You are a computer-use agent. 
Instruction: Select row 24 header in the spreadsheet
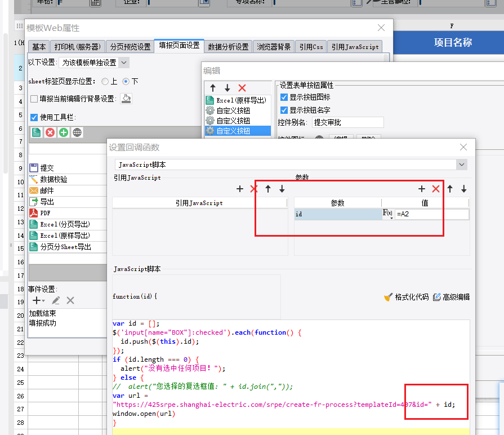21,369
